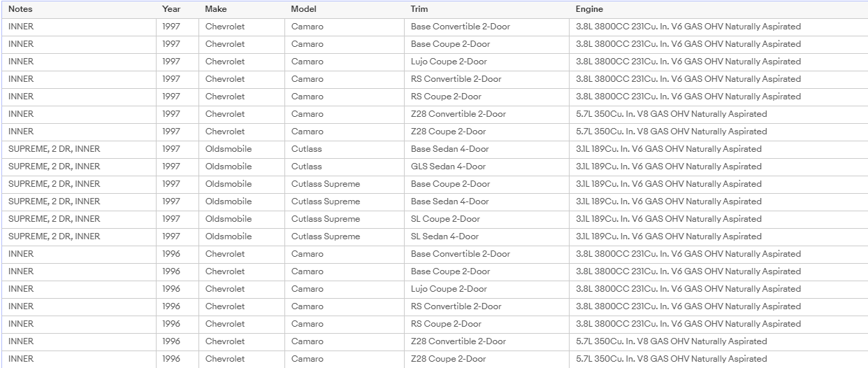The image size is (868, 368).
Task: Click the Cutlass model cell in the GLS Sedan row
Action: 345,167
